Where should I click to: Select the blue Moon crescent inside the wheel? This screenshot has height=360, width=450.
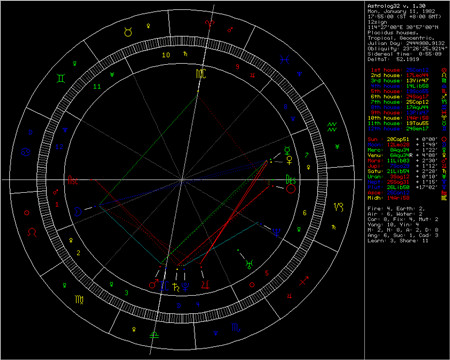tap(78, 211)
